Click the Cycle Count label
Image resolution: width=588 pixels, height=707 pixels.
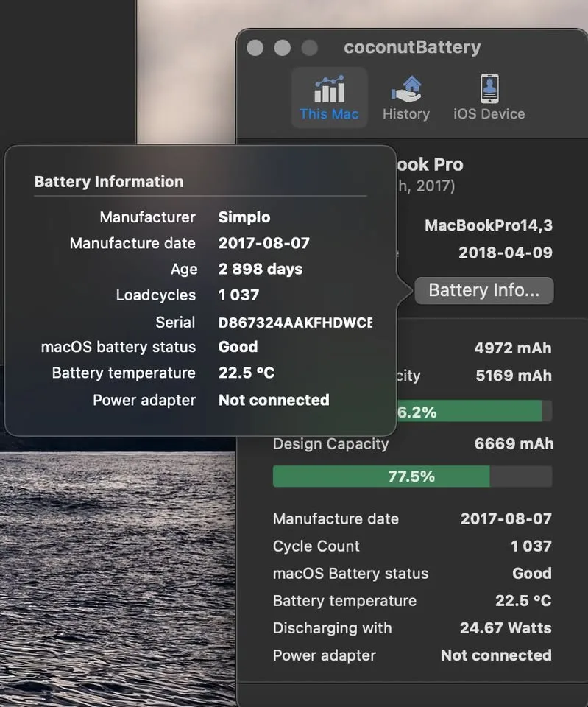coord(316,546)
